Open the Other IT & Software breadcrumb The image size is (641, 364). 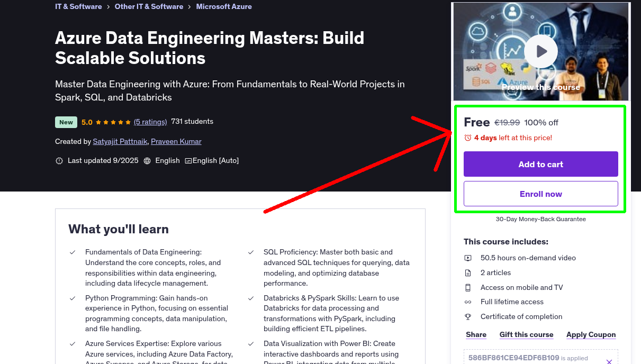click(x=149, y=6)
